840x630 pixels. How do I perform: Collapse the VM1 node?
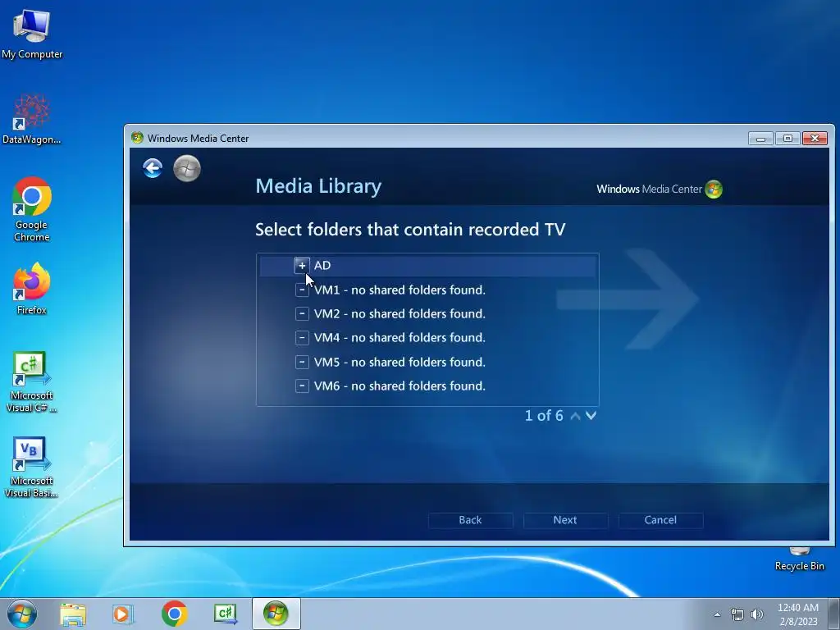302,290
